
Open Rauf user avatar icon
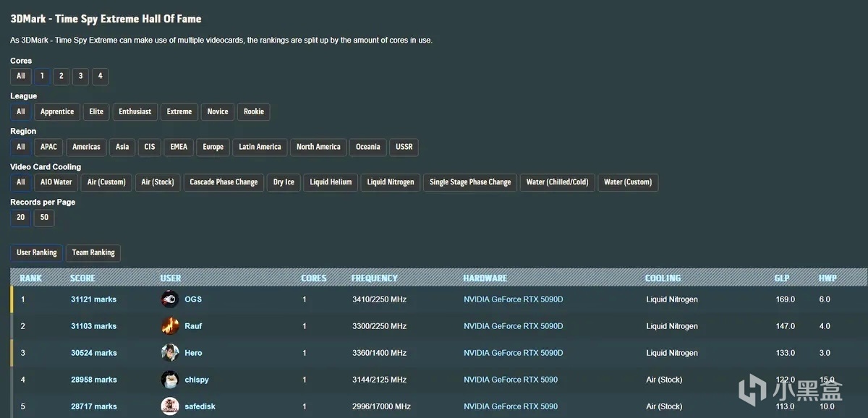pos(169,326)
